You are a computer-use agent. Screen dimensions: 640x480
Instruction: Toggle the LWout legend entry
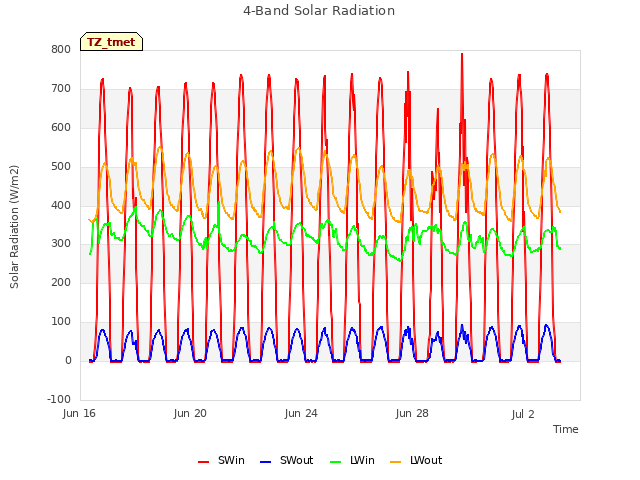coord(416,460)
